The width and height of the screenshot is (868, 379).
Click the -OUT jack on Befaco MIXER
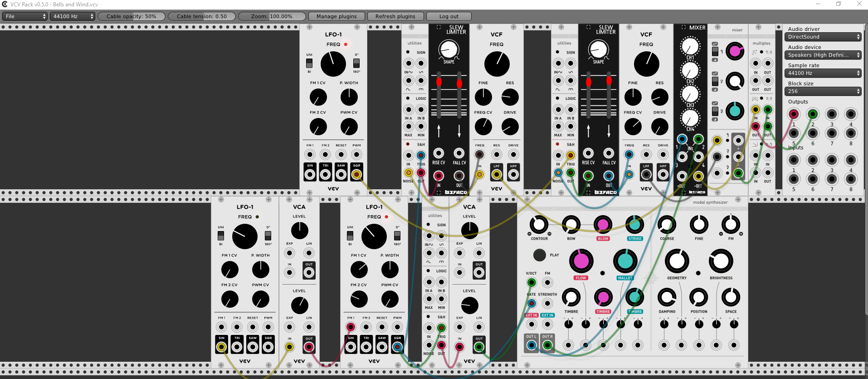698,177
